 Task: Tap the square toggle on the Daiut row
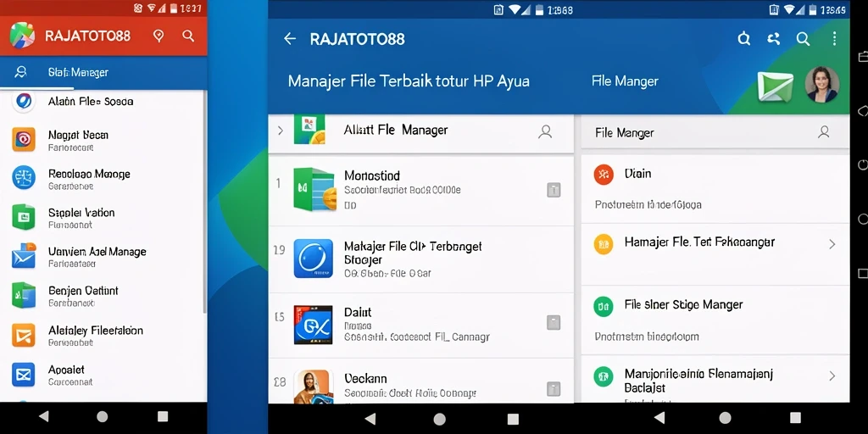pyautogui.click(x=554, y=323)
